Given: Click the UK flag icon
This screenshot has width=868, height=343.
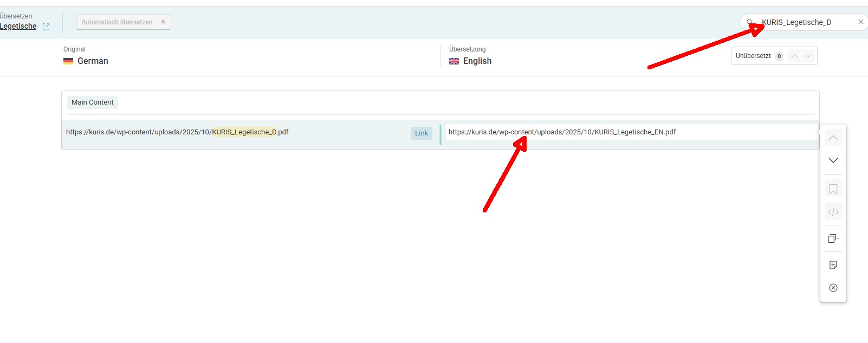Looking at the screenshot, I should point(454,61).
